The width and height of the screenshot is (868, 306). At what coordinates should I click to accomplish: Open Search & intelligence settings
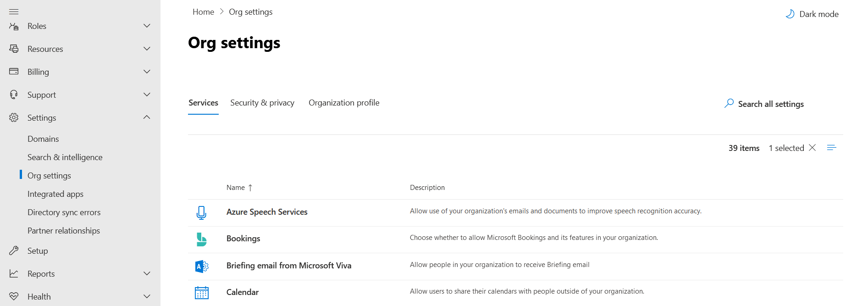65,157
